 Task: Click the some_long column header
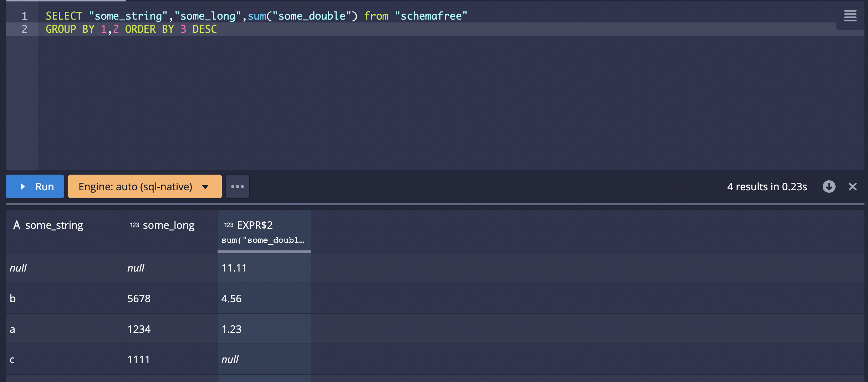tap(170, 231)
